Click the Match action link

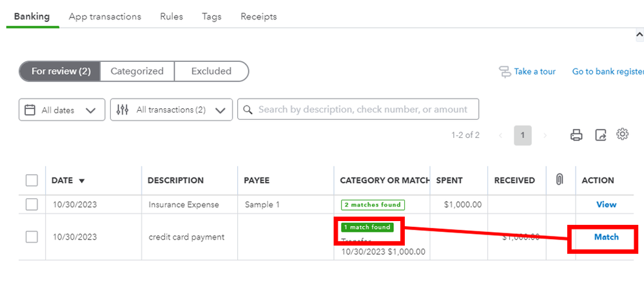click(x=606, y=237)
